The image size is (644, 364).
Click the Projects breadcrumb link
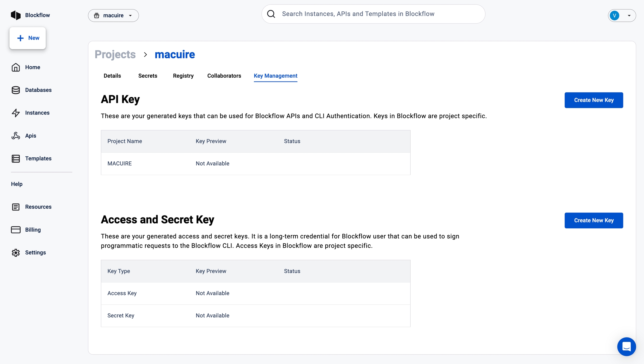[115, 54]
